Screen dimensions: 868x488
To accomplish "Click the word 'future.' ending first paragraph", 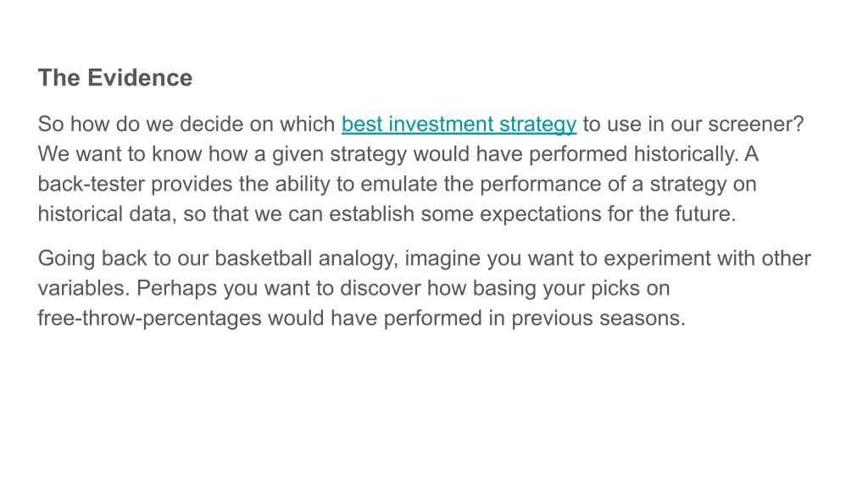I will [x=705, y=213].
